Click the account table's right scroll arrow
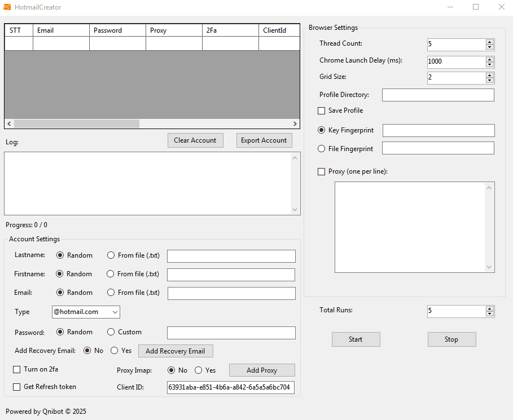Viewport: 513px width, 420px height. 295,123
